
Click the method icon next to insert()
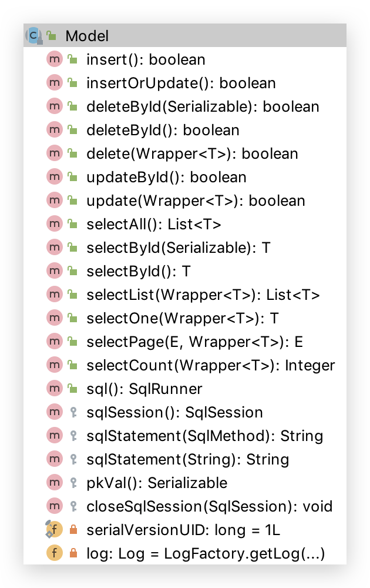point(54,59)
